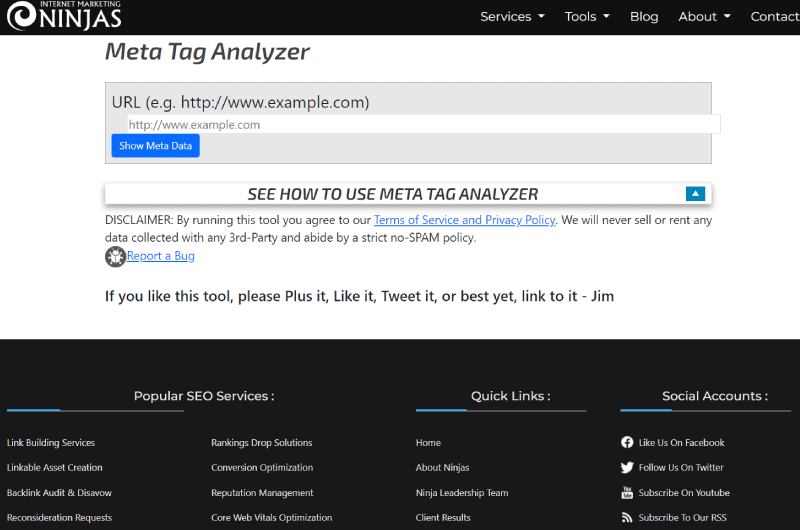Click the See How To Use Meta Tag Analyzer heading

tap(392, 194)
